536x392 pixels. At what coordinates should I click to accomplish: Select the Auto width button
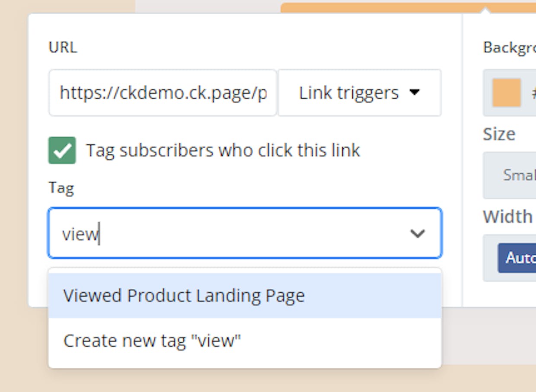coord(517,258)
